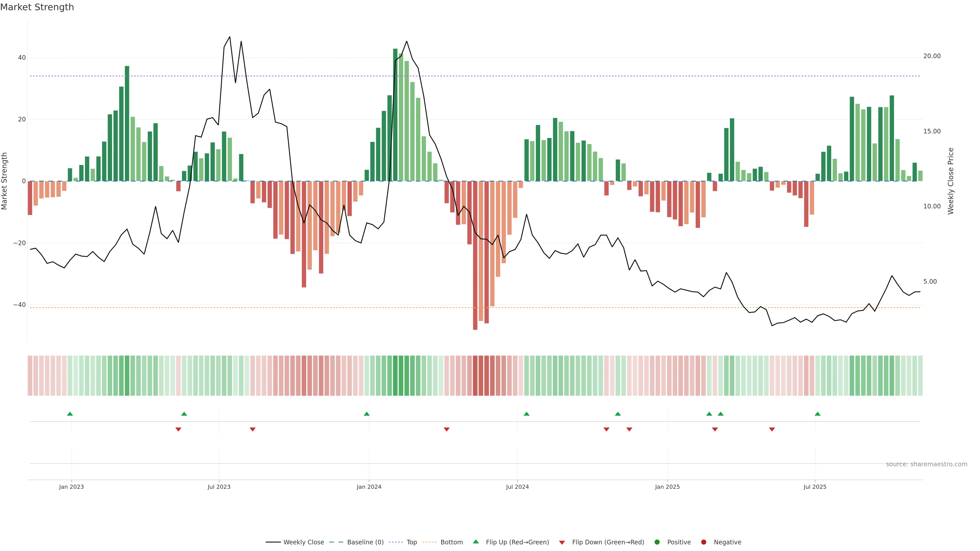This screenshot has width=980, height=551.
Task: Click the red Negative circle in legend
Action: (703, 542)
